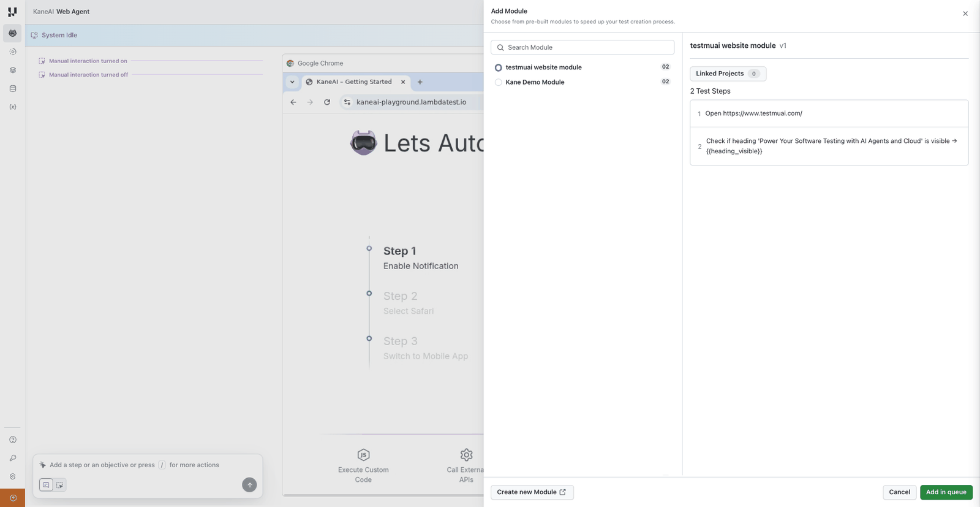The height and width of the screenshot is (507, 980).
Task: Click the icon beside 'Manual interaction turned on'
Action: tap(42, 61)
